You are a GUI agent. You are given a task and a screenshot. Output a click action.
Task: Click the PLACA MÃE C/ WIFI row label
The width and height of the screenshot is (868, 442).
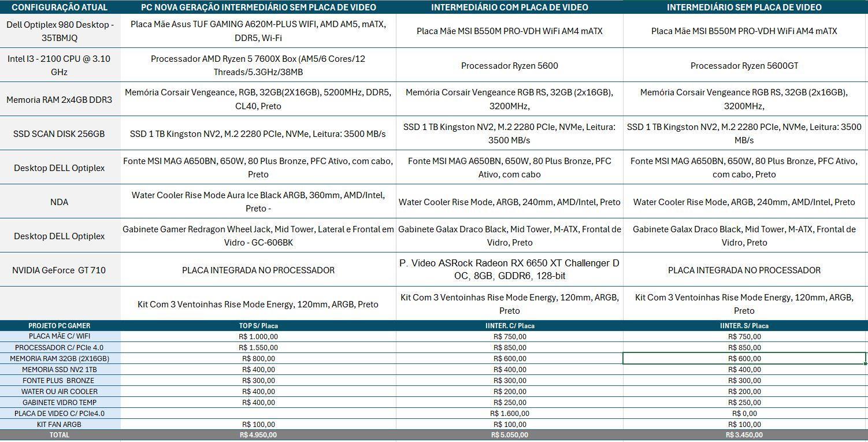pos(60,336)
